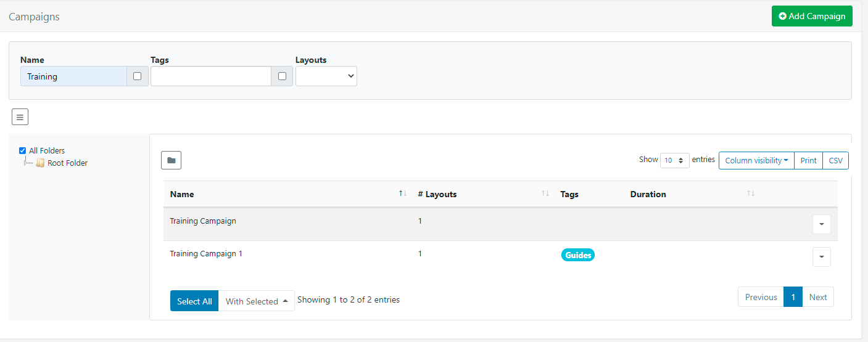Click the folder icon button above table
Image resolution: width=868 pixels, height=342 pixels.
171,160
